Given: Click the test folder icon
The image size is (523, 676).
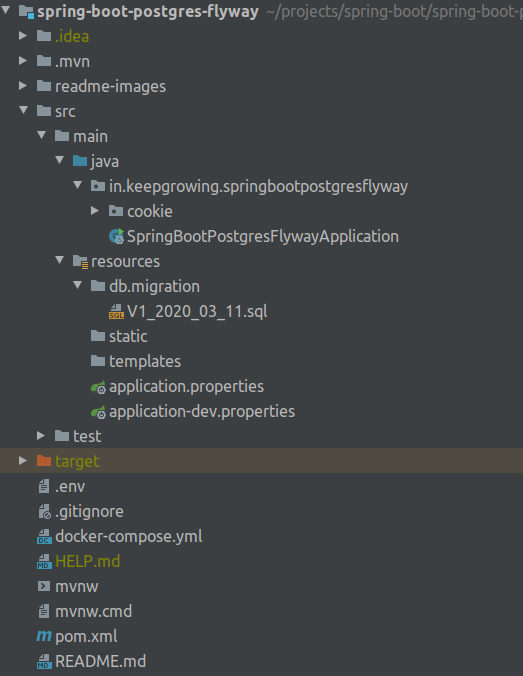Looking at the screenshot, I should point(62,436).
